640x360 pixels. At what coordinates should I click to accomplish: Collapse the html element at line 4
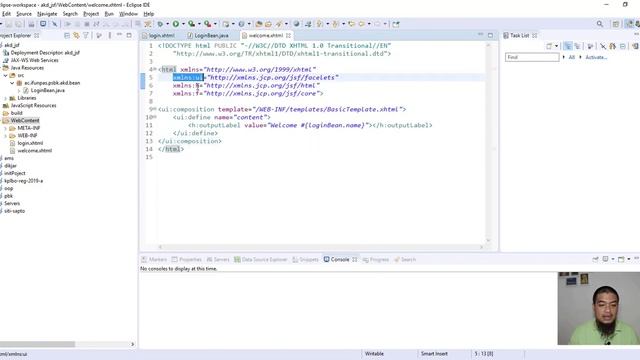tap(155, 69)
